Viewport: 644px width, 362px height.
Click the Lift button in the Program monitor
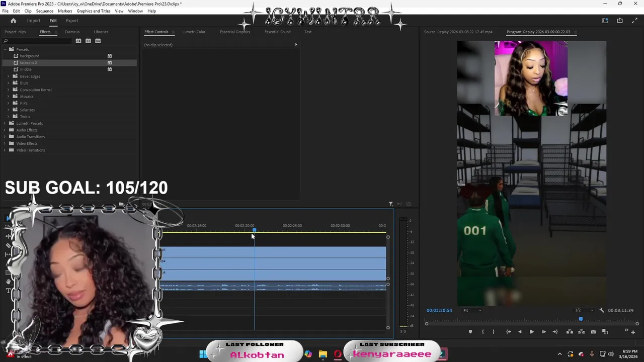pyautogui.click(x=570, y=332)
